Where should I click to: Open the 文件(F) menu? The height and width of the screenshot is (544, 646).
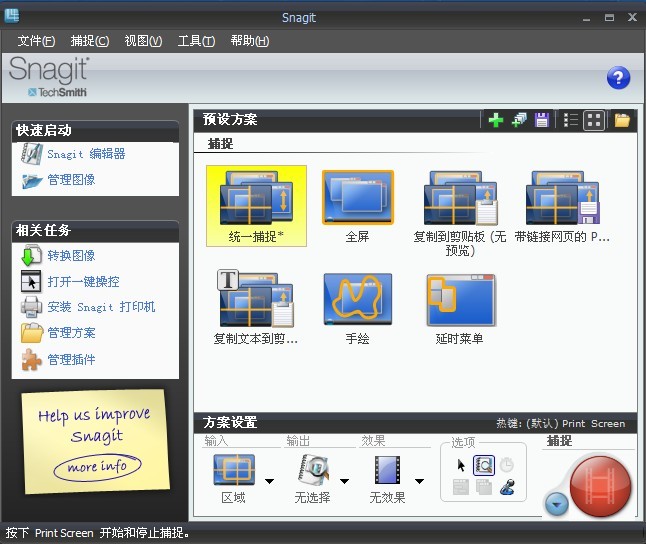click(x=36, y=41)
